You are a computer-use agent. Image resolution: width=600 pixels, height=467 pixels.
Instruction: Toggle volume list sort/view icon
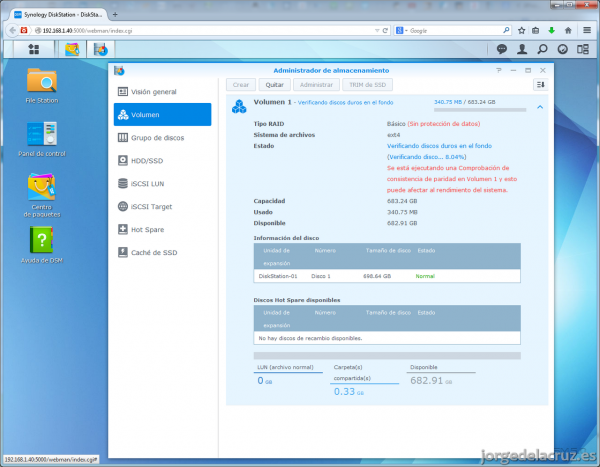coord(541,85)
